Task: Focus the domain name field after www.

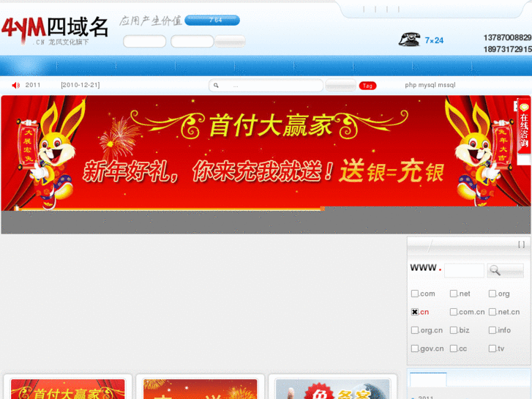Action: point(464,271)
